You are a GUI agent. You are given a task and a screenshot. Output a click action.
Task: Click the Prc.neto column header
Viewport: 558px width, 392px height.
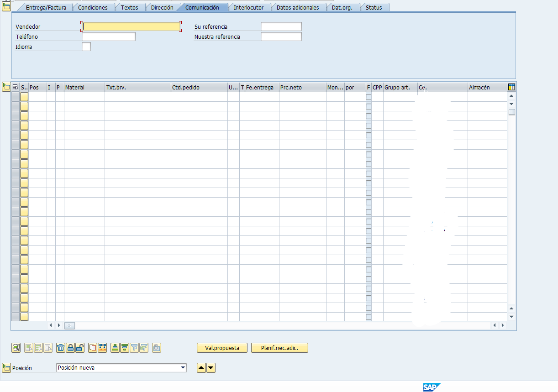[x=303, y=87]
